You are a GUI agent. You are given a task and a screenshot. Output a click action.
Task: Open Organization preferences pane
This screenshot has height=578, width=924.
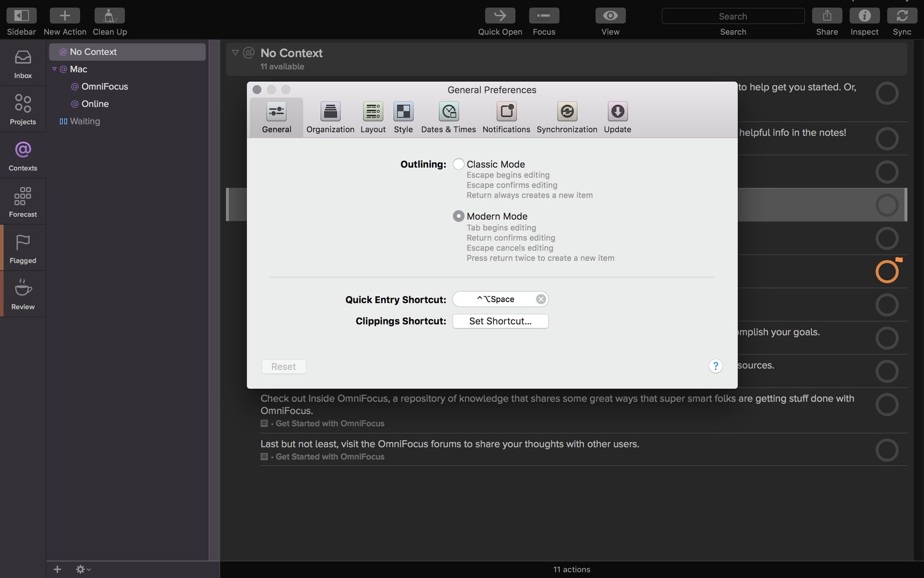(330, 117)
